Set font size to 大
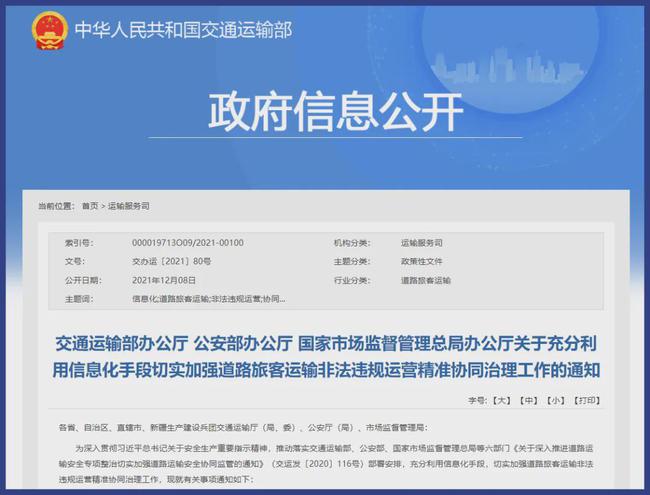Viewport: 650px width, 495px height. point(501,400)
